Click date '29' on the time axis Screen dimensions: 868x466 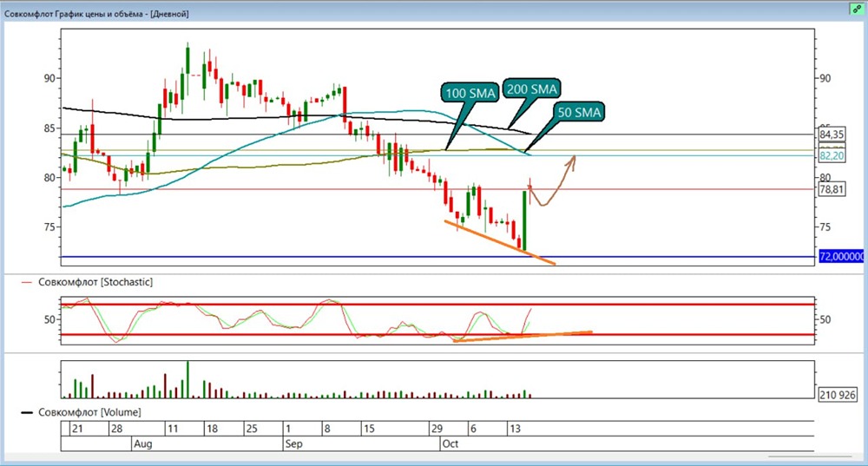[437, 429]
